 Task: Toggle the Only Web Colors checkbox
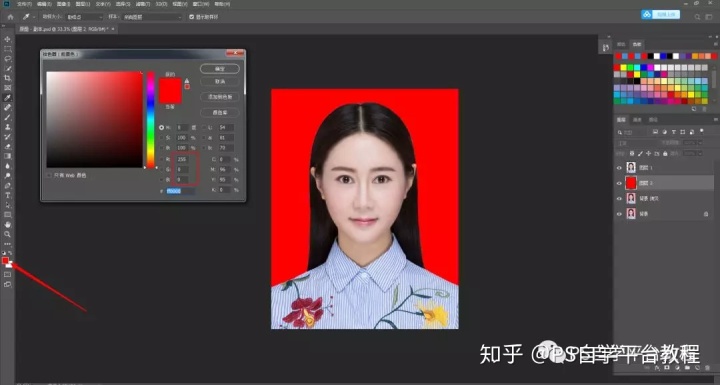click(x=49, y=176)
